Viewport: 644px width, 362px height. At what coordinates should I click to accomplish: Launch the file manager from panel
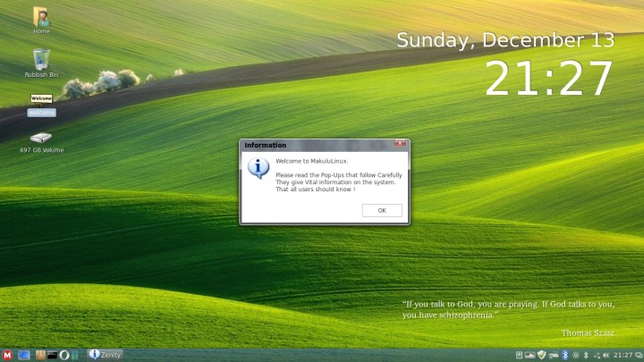(x=40, y=355)
